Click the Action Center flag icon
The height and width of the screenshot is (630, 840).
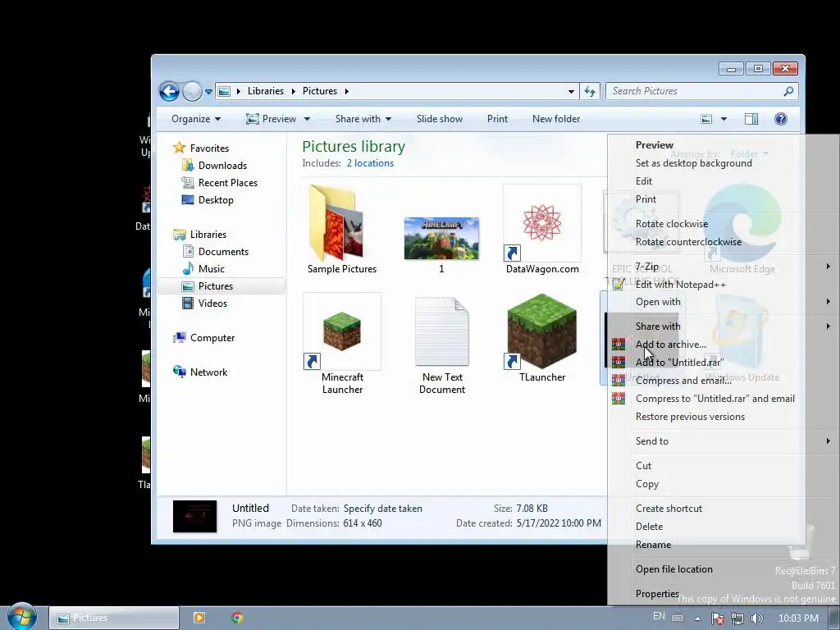click(717, 619)
